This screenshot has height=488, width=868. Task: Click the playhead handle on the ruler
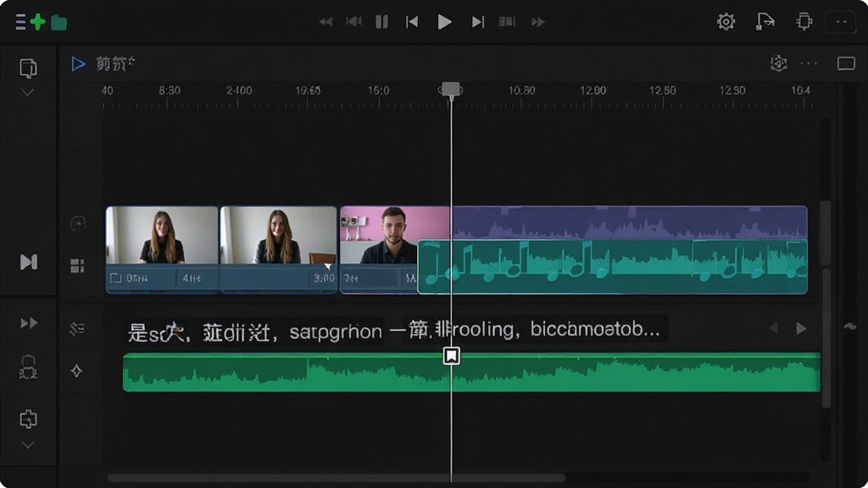point(451,89)
